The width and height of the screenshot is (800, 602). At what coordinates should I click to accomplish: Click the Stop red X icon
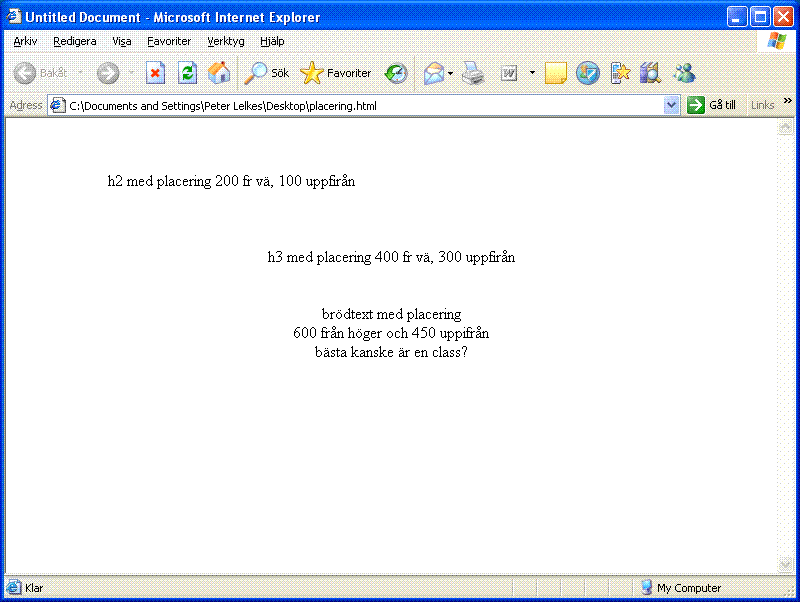pos(155,73)
